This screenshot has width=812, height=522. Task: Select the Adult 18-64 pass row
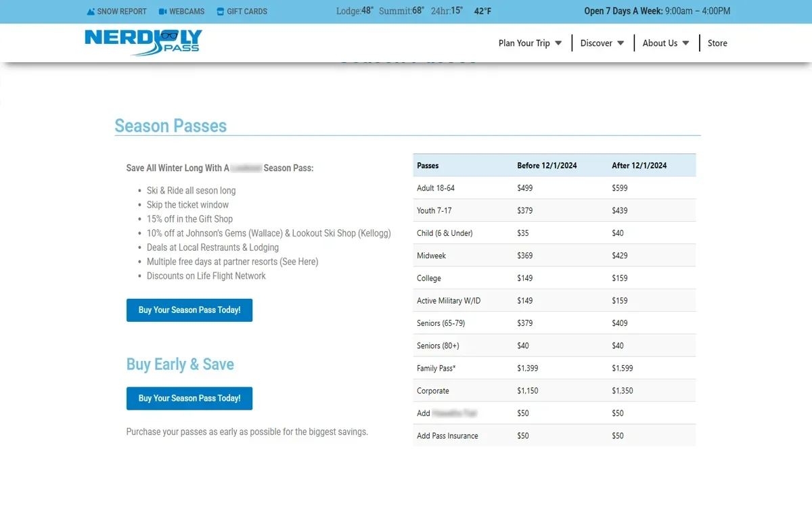click(x=554, y=188)
